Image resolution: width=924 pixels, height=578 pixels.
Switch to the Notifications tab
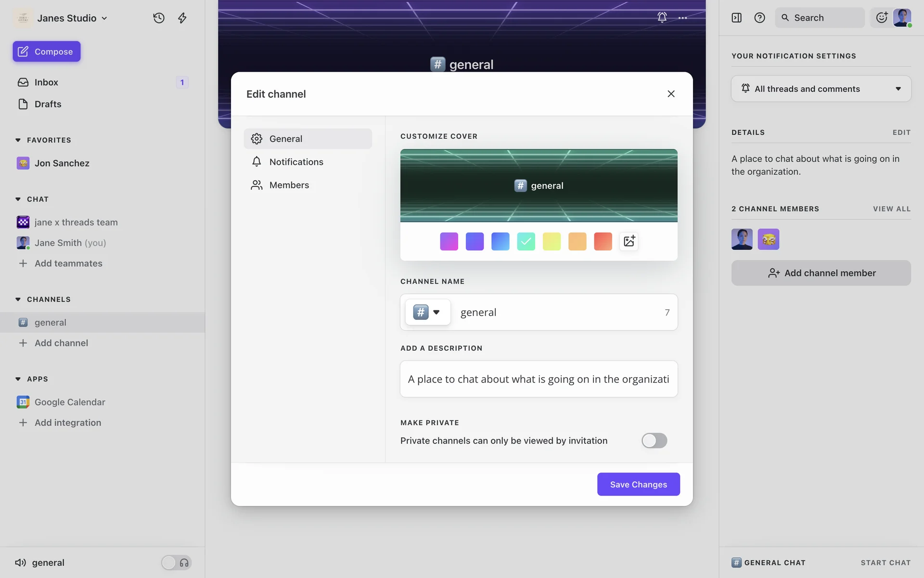tap(296, 162)
